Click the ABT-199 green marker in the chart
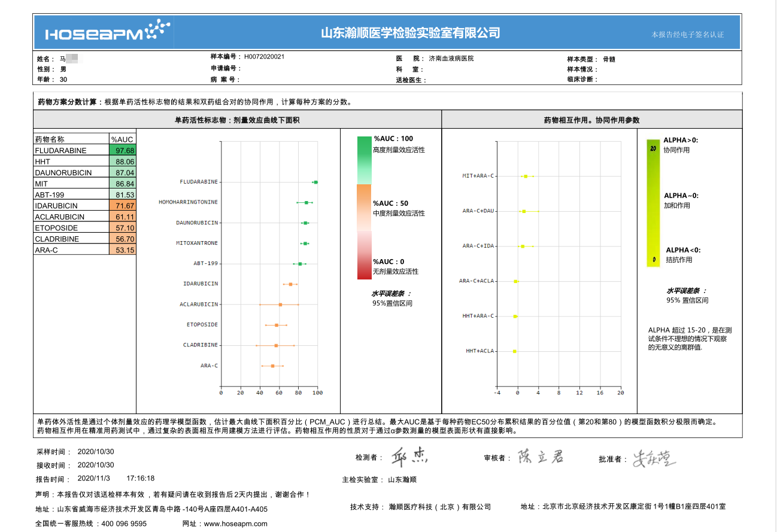This screenshot has width=777, height=532. 300,264
